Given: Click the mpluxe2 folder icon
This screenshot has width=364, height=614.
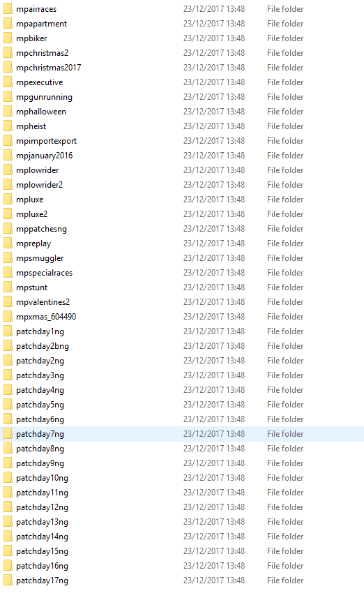Looking at the screenshot, I should pos(8,214).
